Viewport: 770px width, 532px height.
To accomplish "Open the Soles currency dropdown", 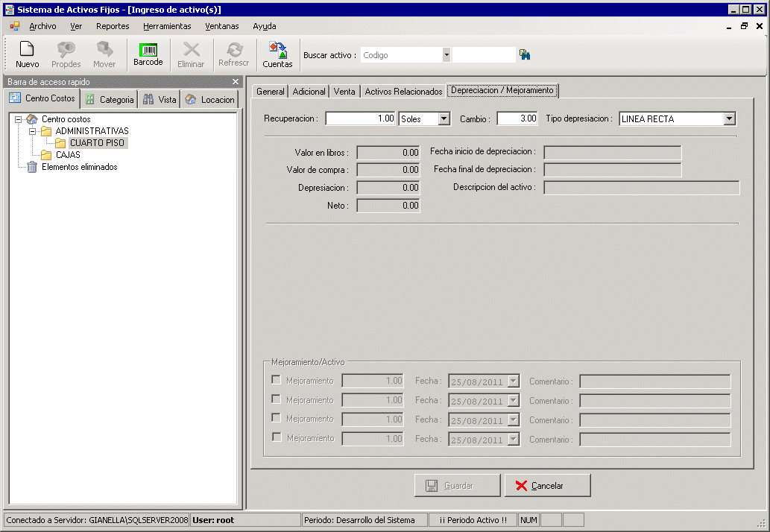I will click(444, 118).
